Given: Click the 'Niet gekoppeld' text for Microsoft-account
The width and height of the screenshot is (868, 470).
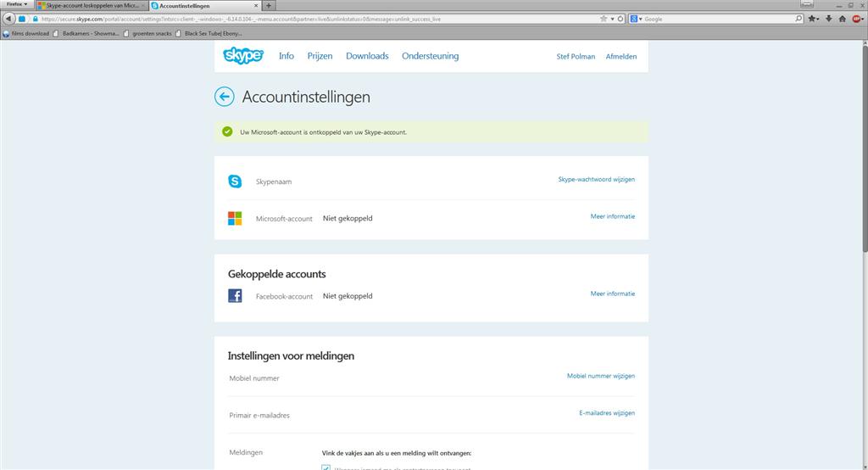Looking at the screenshot, I should (x=348, y=218).
